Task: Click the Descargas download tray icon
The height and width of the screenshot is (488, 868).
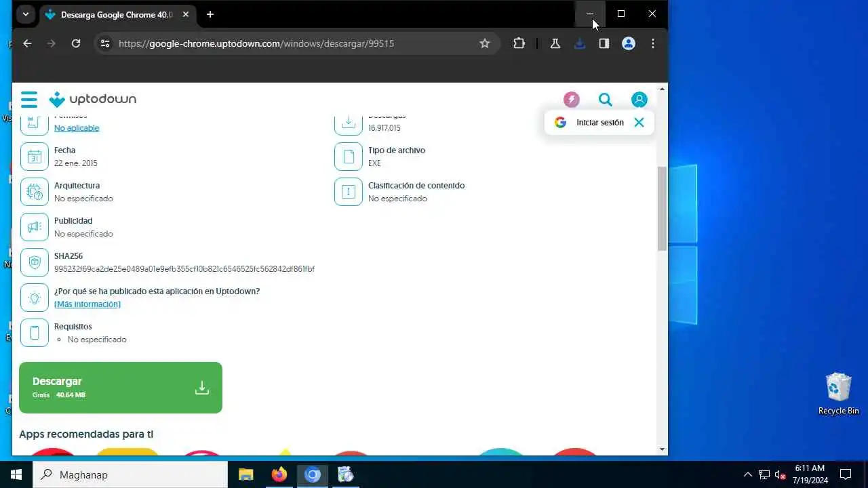Action: pos(349,124)
